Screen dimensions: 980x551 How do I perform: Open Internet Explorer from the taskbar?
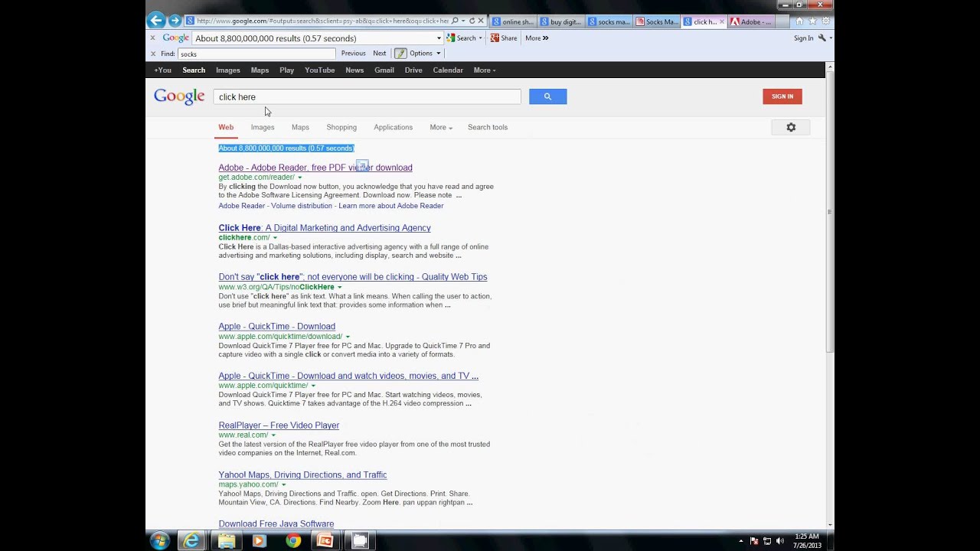point(191,540)
